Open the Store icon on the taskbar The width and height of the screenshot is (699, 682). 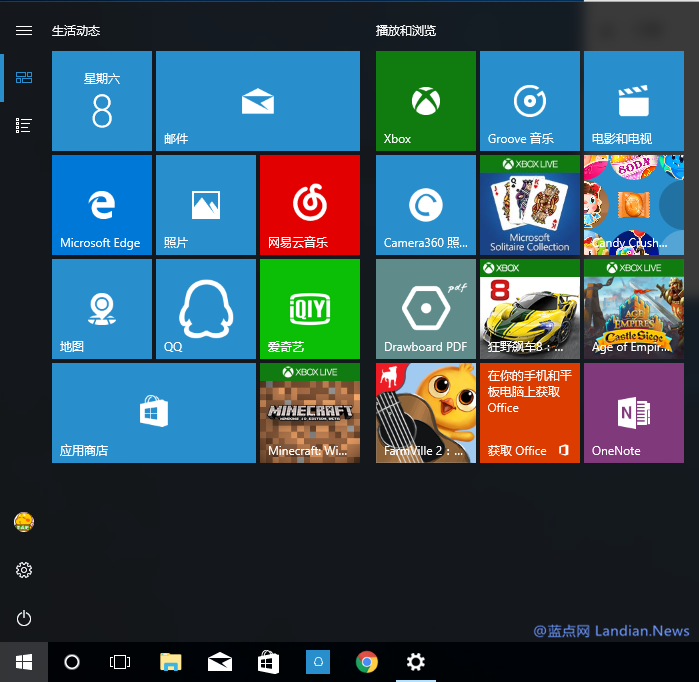pos(269,662)
